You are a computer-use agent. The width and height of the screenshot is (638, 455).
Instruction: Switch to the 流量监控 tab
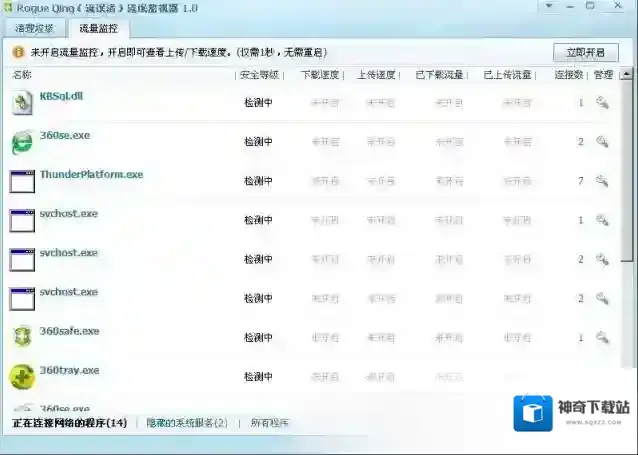[x=98, y=28]
